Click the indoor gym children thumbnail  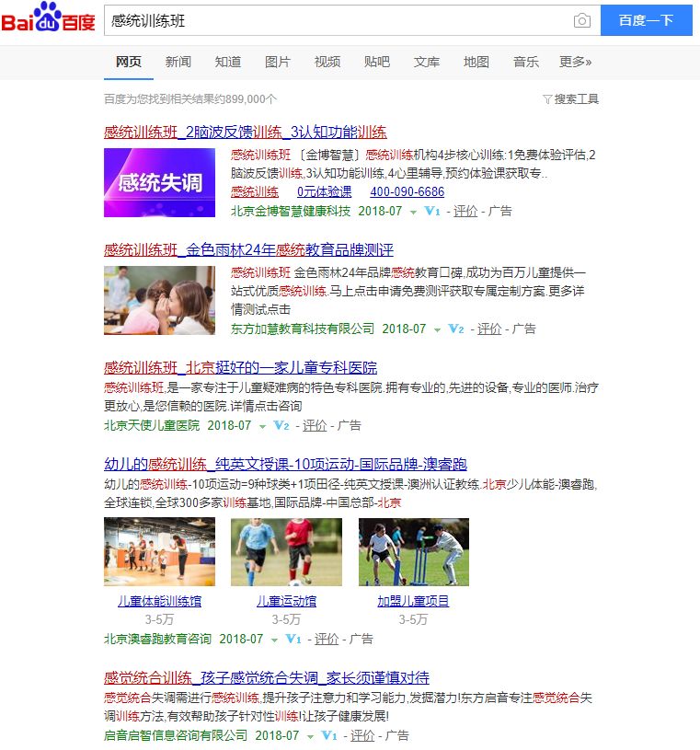pos(159,552)
